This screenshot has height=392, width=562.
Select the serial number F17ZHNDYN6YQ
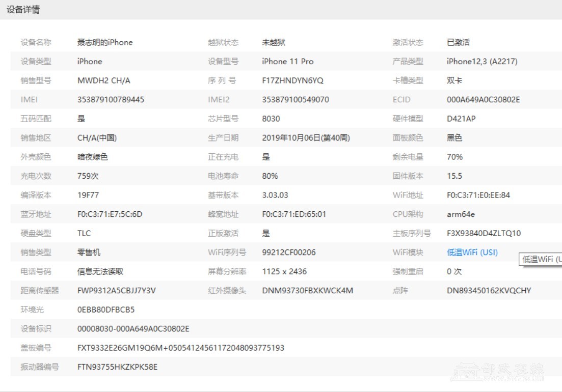click(292, 80)
